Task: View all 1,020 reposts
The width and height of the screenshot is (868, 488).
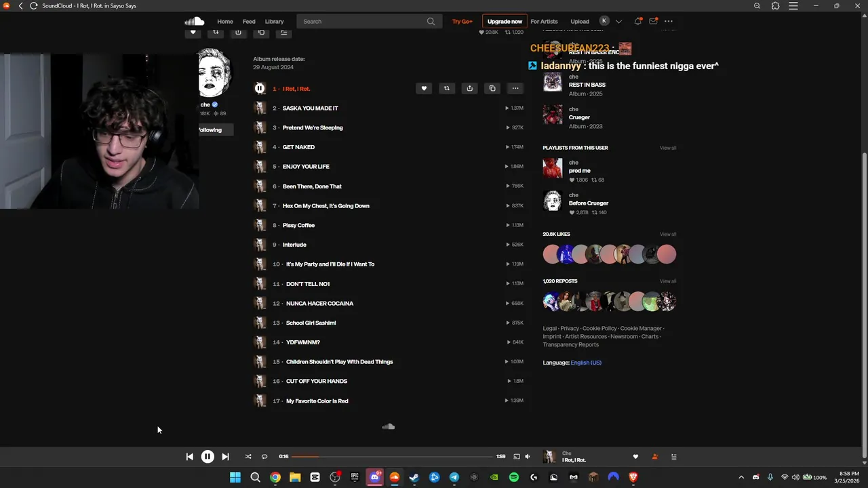Action: point(668,281)
